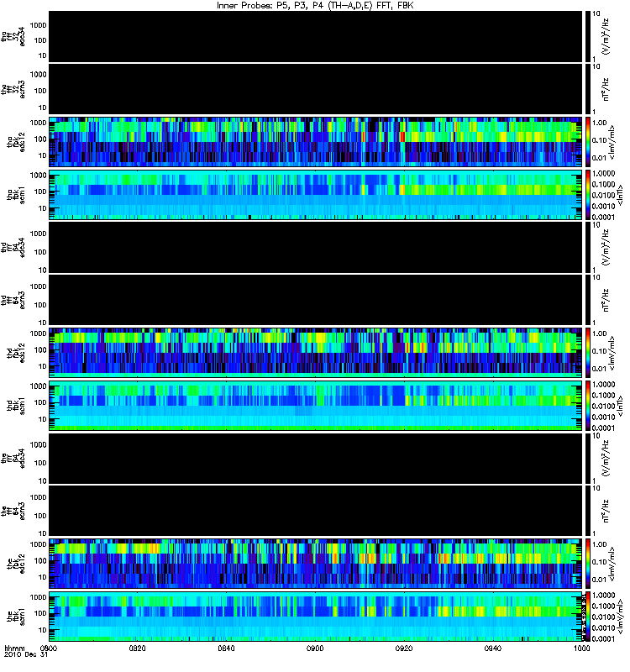Click the <|nT|> unit label beside thd scm1

click(620, 407)
